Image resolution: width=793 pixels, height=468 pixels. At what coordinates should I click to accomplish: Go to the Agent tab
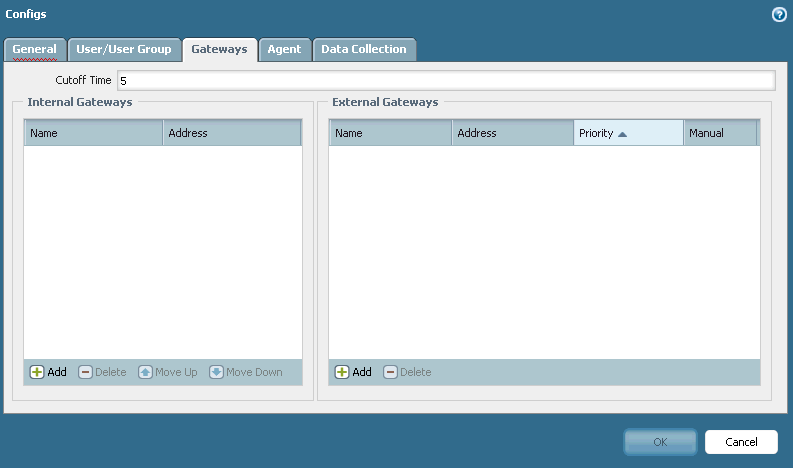click(x=284, y=49)
